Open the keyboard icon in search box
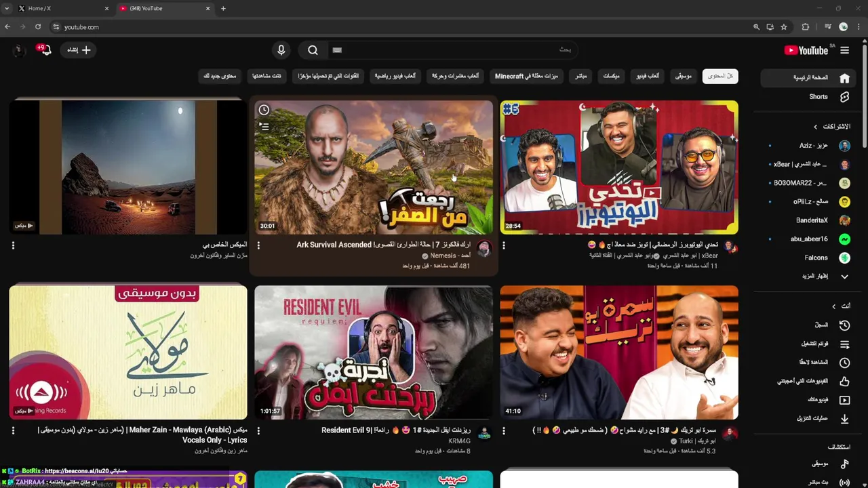Screen dimensions: 868x488 [337, 50]
